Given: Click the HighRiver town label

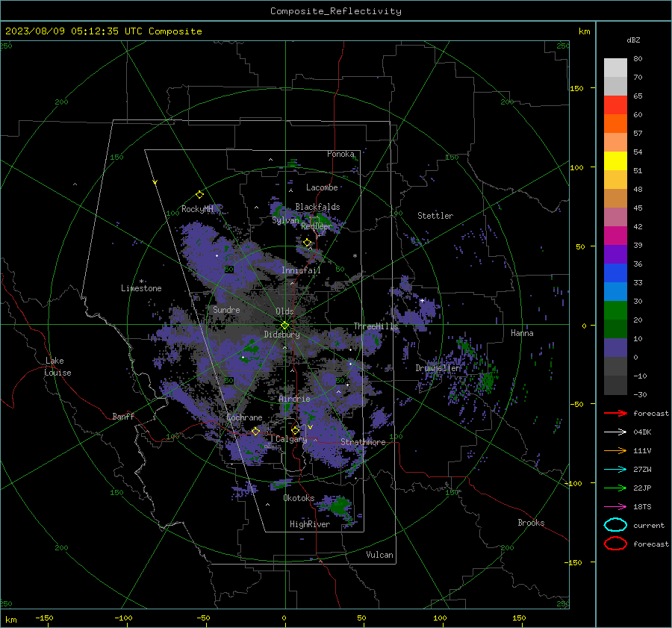Looking at the screenshot, I should coord(310,524).
